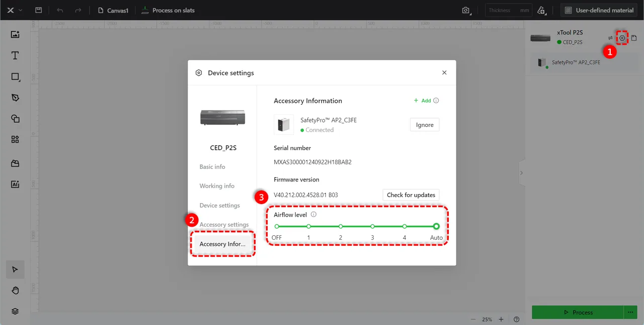This screenshot has height=325, width=644.
Task: Open the xTool logo main menu
Action: pyautogui.click(x=14, y=10)
